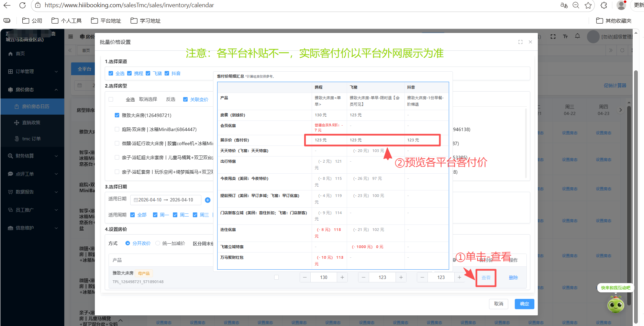The width and height of the screenshot is (644, 326).
Task: Select the 统一加减价 radio button
Action: tap(158, 243)
